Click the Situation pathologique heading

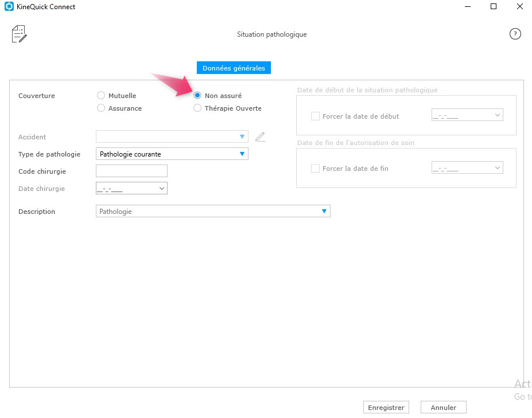272,34
